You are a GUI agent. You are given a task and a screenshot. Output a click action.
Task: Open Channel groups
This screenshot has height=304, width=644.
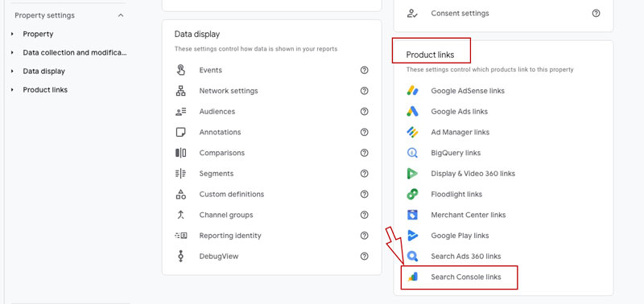226,215
